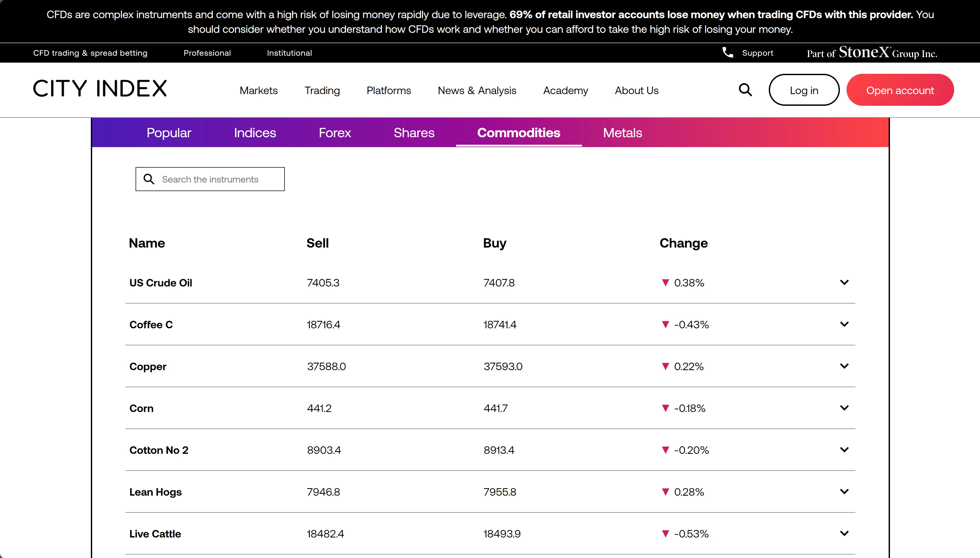
Task: Click the Log in button
Action: (x=804, y=90)
